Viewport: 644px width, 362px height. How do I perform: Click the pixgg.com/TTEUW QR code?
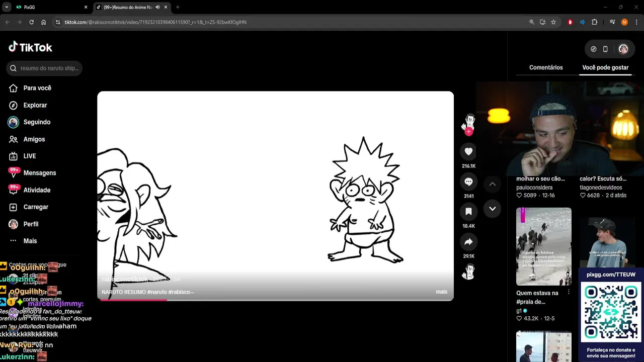pos(611,312)
